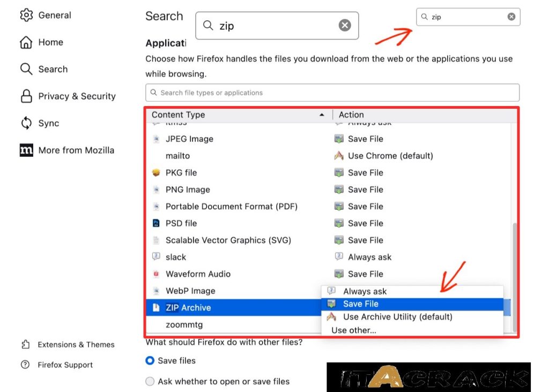Sort by Content Type column arrow
This screenshot has height=392, width=549.
321,114
